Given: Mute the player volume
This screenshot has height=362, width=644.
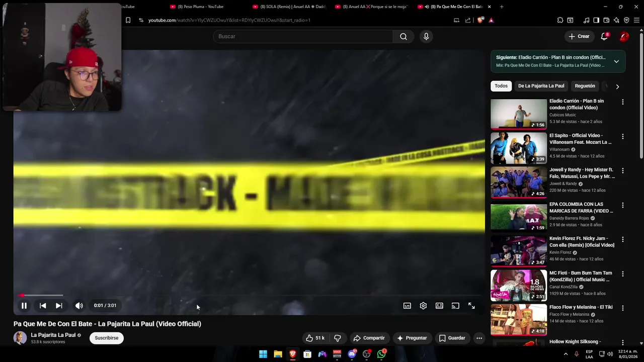Looking at the screenshot, I should coord(79,306).
